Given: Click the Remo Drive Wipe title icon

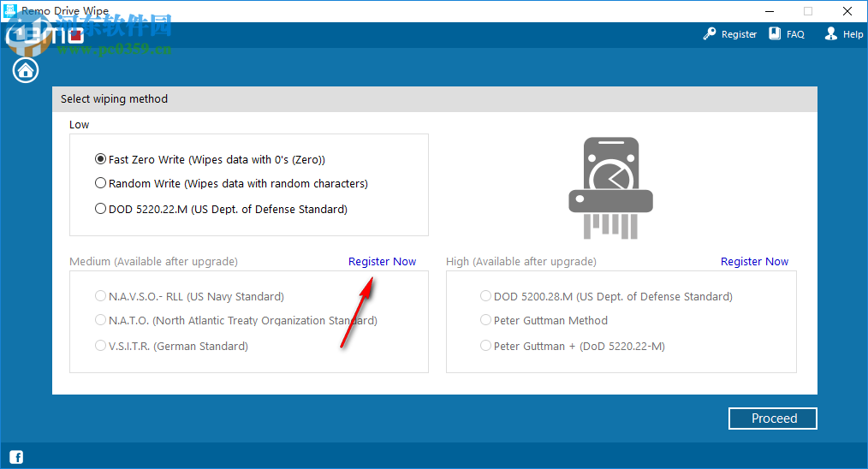Looking at the screenshot, I should (x=9, y=10).
